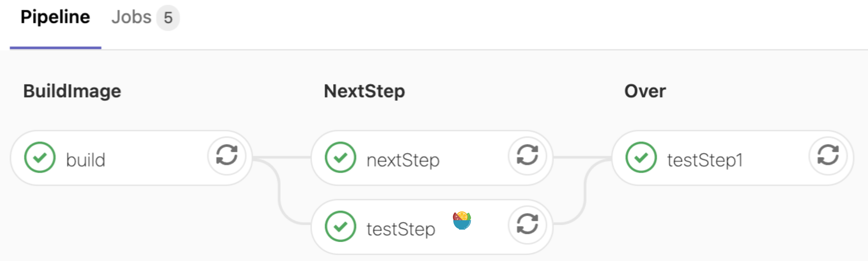Open the build job details
This screenshot has height=261, width=868.
86,160
